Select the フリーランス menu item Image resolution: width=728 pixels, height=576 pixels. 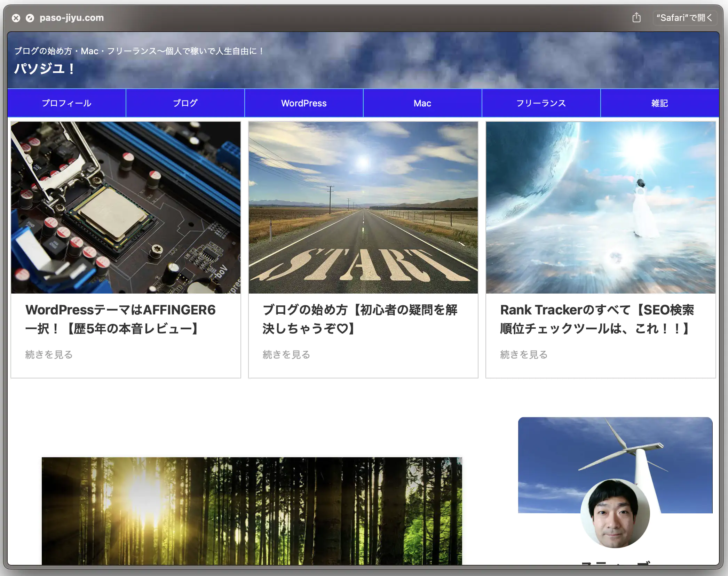(x=541, y=103)
